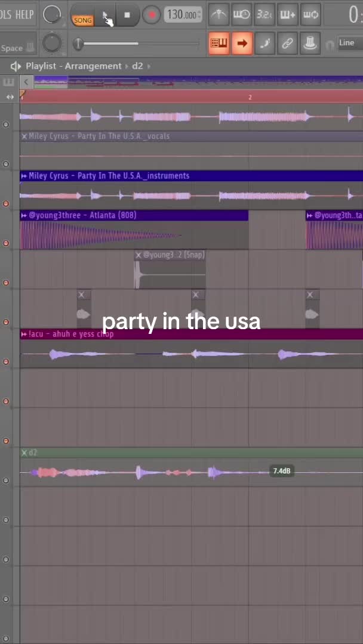
Task: Click the multilink to controllers chain icon
Action: point(287,43)
